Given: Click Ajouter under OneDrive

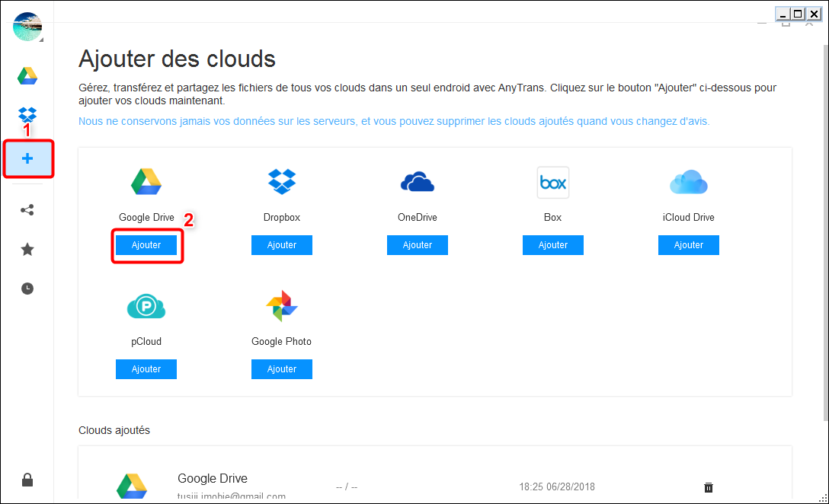Looking at the screenshot, I should coord(418,245).
